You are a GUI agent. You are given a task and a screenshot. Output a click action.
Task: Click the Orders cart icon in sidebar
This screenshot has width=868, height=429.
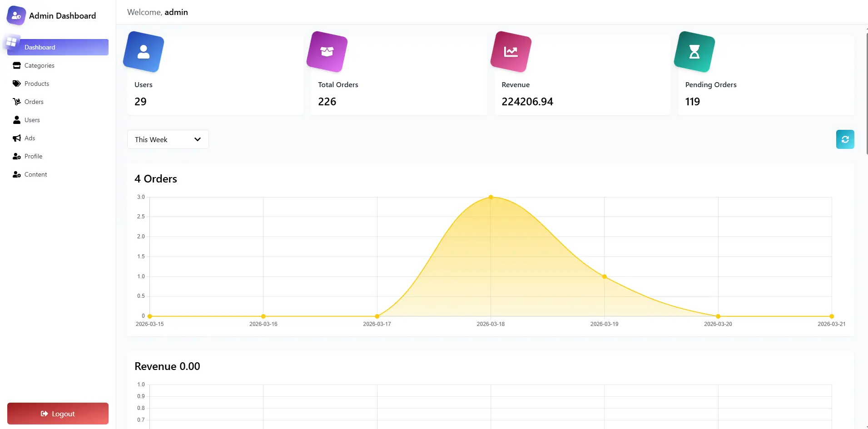(x=17, y=102)
